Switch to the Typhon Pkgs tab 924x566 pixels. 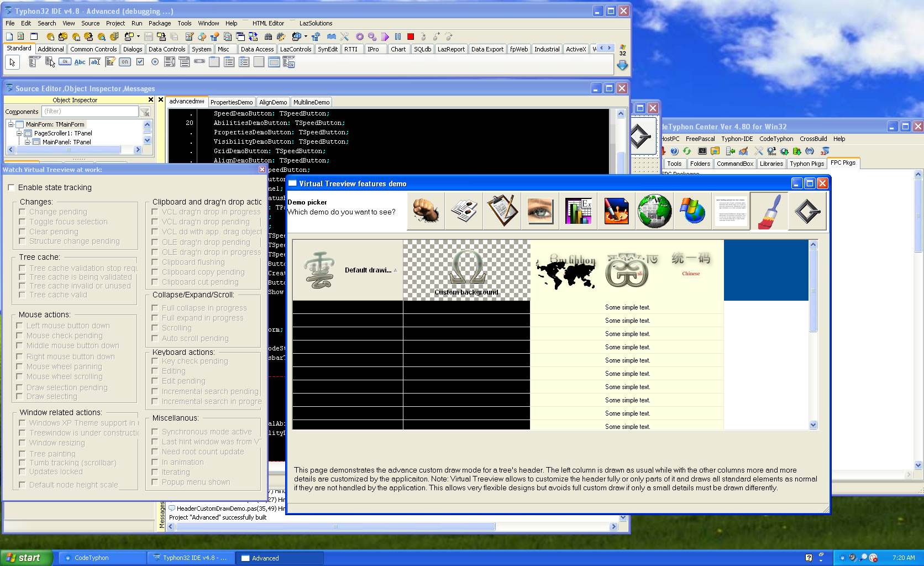tap(806, 164)
